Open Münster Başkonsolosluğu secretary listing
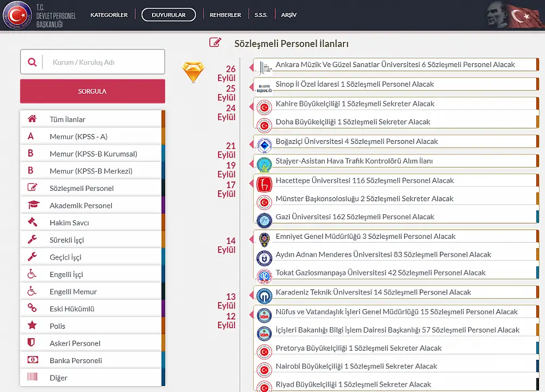 coord(396,198)
